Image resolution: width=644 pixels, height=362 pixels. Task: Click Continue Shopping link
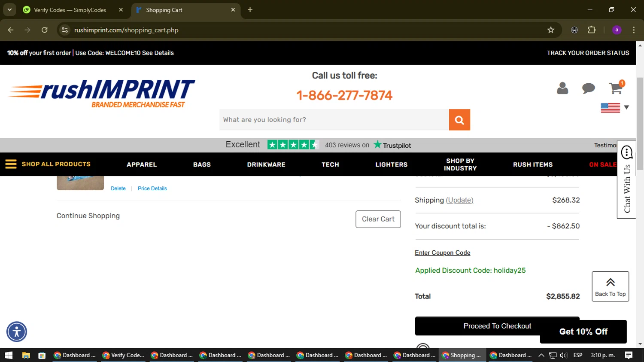(88, 216)
